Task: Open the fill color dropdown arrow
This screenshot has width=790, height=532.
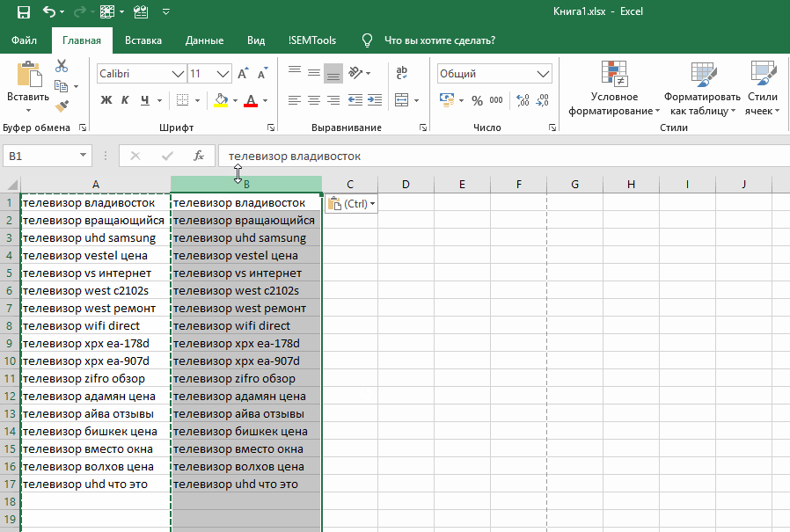Action: pyautogui.click(x=235, y=100)
